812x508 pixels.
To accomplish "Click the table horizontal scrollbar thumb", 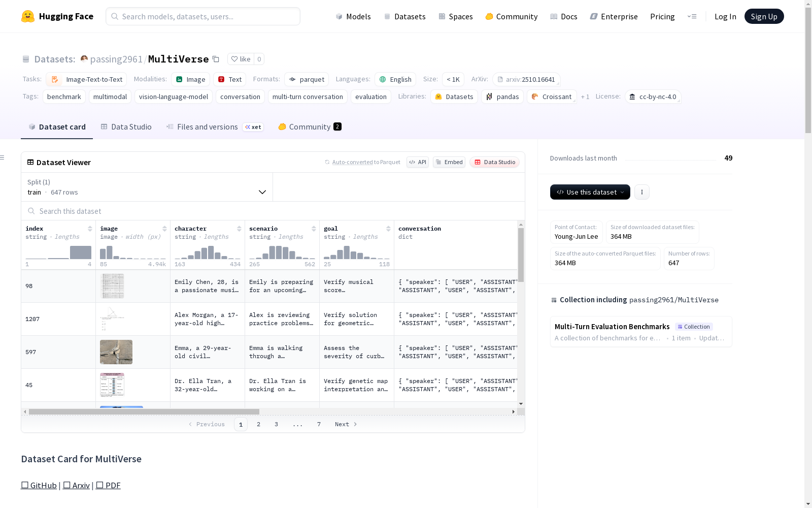I will click(144, 411).
